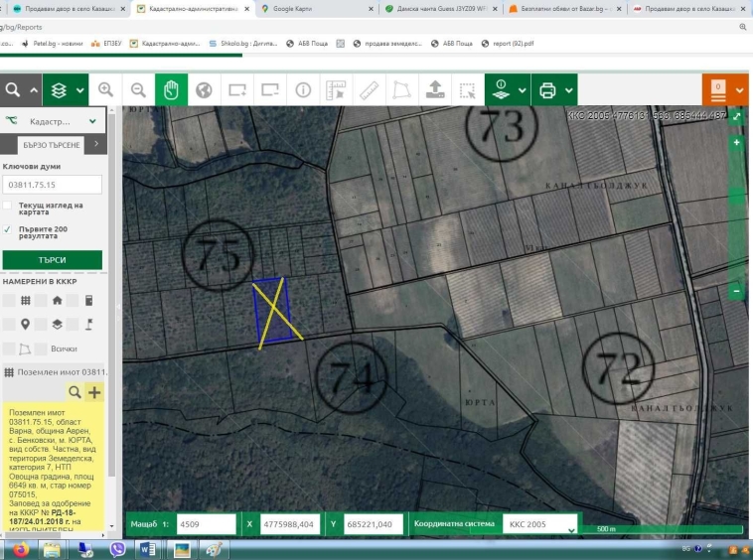Screen dimensions: 753x560
Task: Toggle 'Първите 200 резултата' checkbox
Action: pyautogui.click(x=8, y=229)
